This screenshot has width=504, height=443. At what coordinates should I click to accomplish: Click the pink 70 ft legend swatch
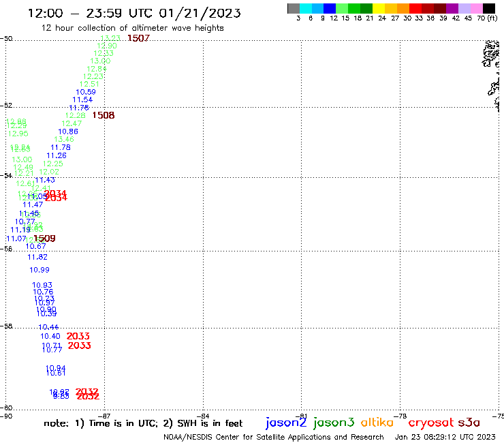(477, 8)
